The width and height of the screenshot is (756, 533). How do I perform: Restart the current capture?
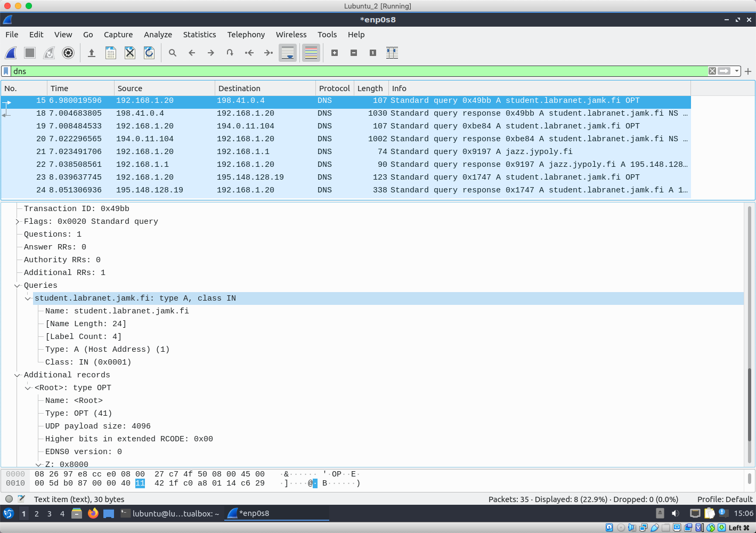click(49, 53)
